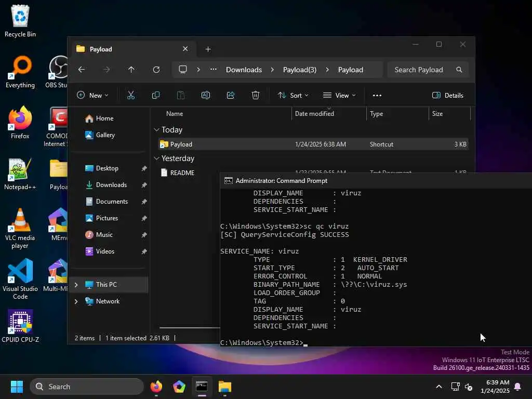Select the Payload Explorer tab
532x399 pixels.
134,49
